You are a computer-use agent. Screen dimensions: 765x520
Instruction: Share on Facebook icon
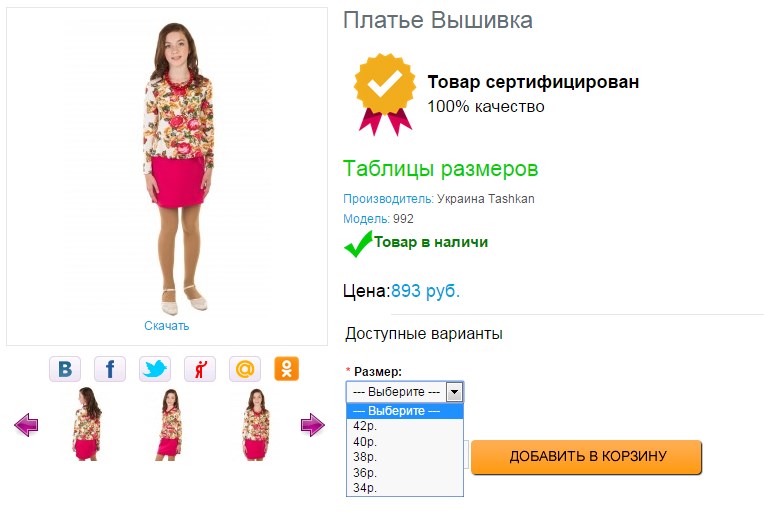[x=110, y=369]
